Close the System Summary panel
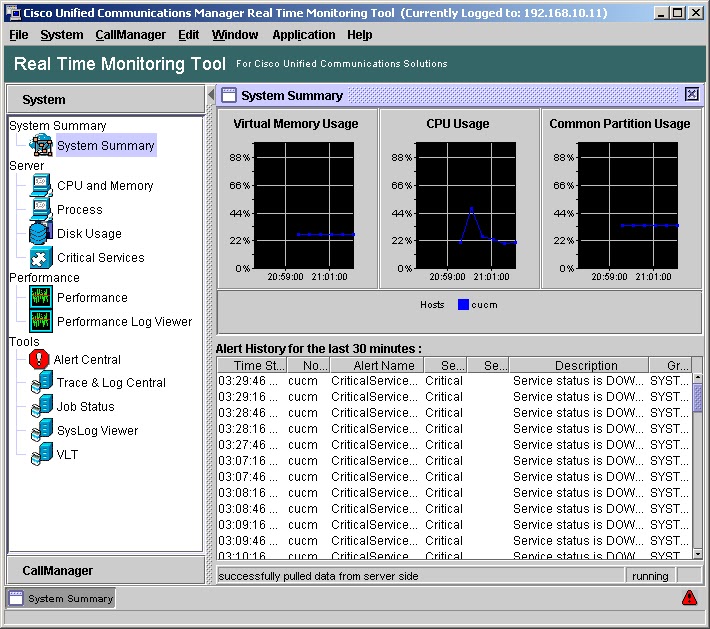 click(691, 94)
